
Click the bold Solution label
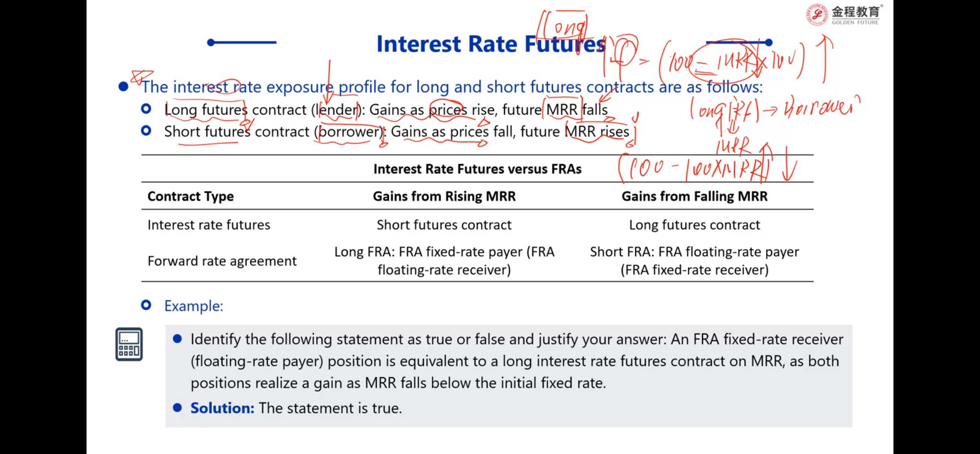point(222,408)
